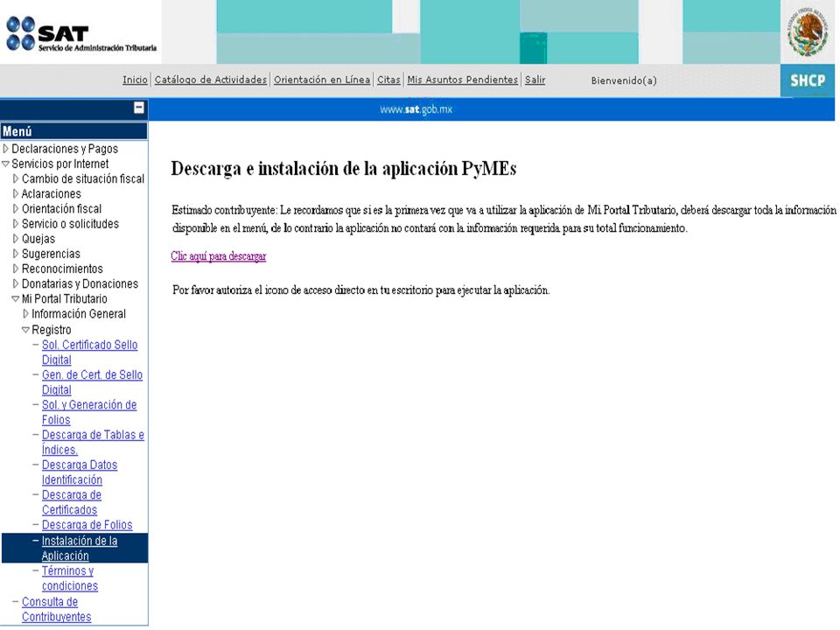Click the 'Bienvenido(a)' greeting text
This screenshot has height=630, width=840.
(x=624, y=80)
